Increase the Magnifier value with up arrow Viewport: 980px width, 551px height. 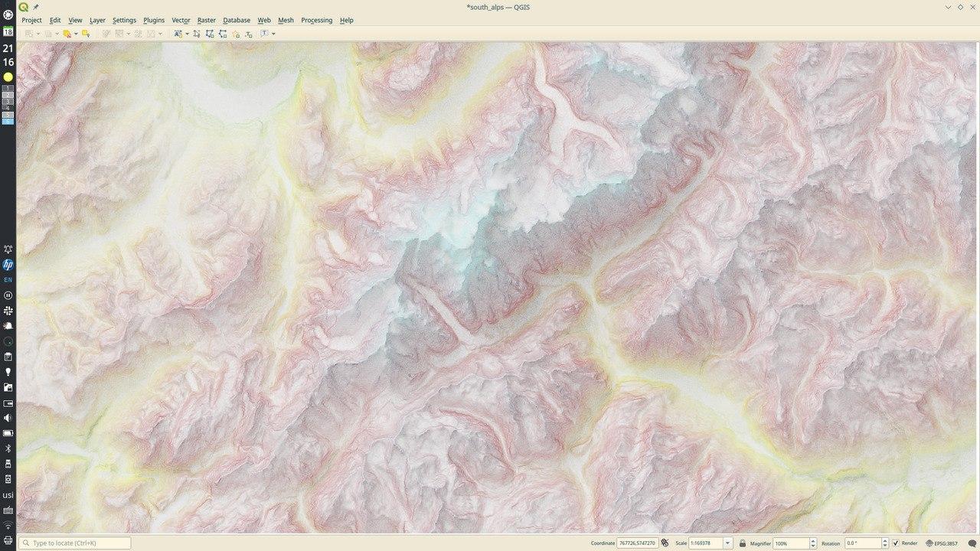[813, 541]
